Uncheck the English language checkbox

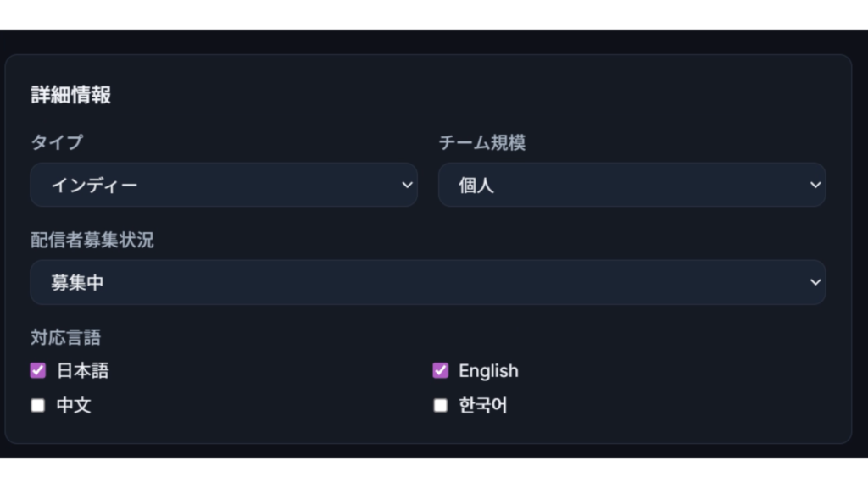(440, 370)
